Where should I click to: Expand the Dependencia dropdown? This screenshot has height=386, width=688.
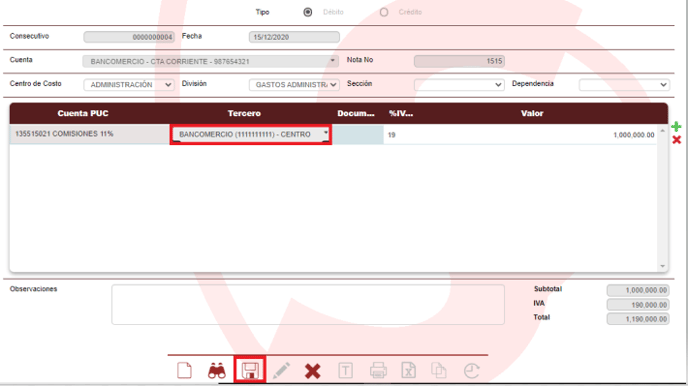[624, 85]
